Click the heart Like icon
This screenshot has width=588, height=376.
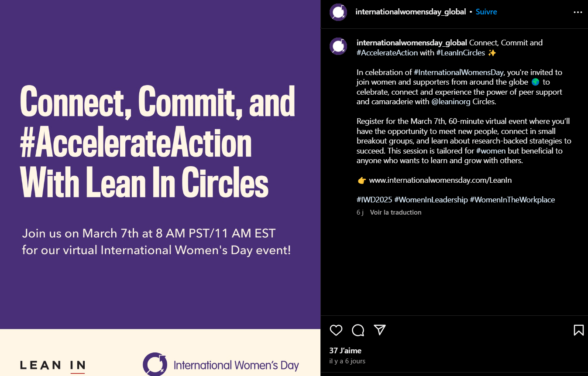tap(336, 330)
